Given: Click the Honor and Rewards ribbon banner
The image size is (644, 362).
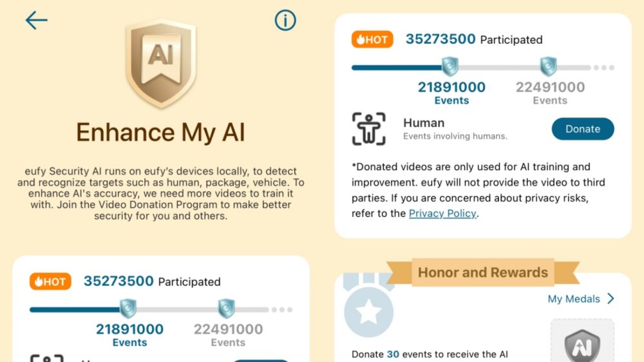Looking at the screenshot, I should tap(482, 272).
